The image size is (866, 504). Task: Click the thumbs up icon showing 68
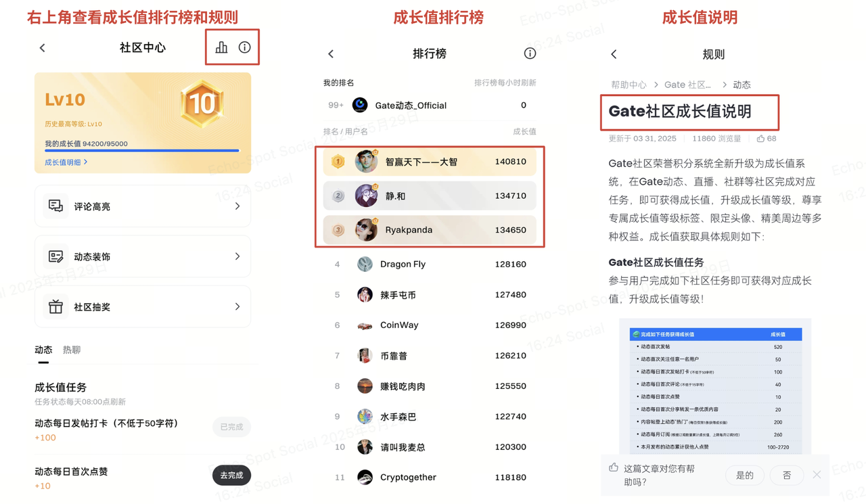click(761, 139)
